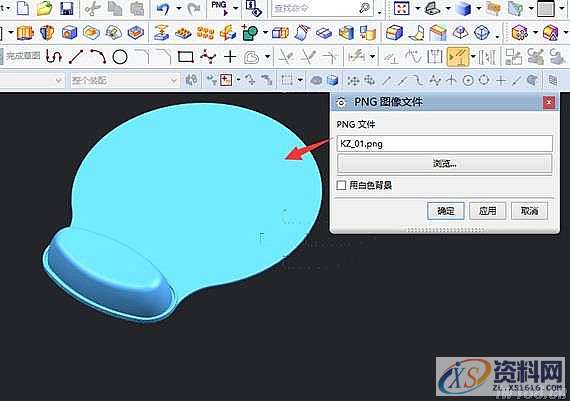Open dropdown next to inferred dimension icon
Image resolution: width=570 pixels, height=401 pixels.
(x=473, y=56)
